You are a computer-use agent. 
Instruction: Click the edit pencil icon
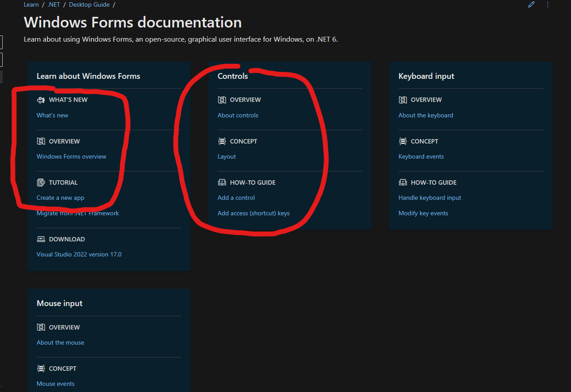(532, 4)
